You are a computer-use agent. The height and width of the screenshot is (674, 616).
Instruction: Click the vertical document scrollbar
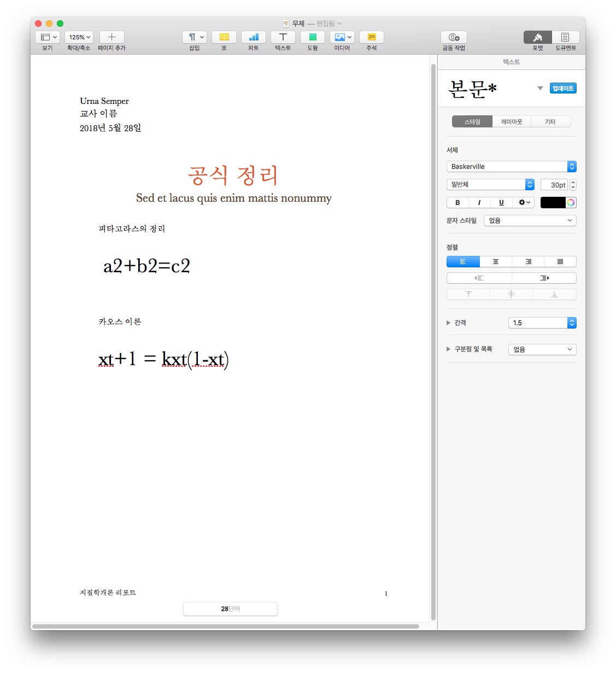[x=433, y=342]
